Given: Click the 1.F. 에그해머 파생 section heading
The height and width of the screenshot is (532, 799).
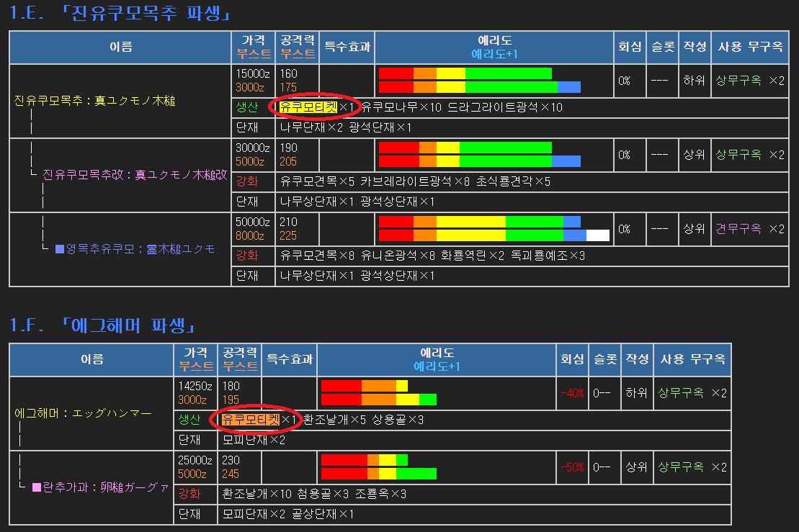Looking at the screenshot, I should [104, 325].
